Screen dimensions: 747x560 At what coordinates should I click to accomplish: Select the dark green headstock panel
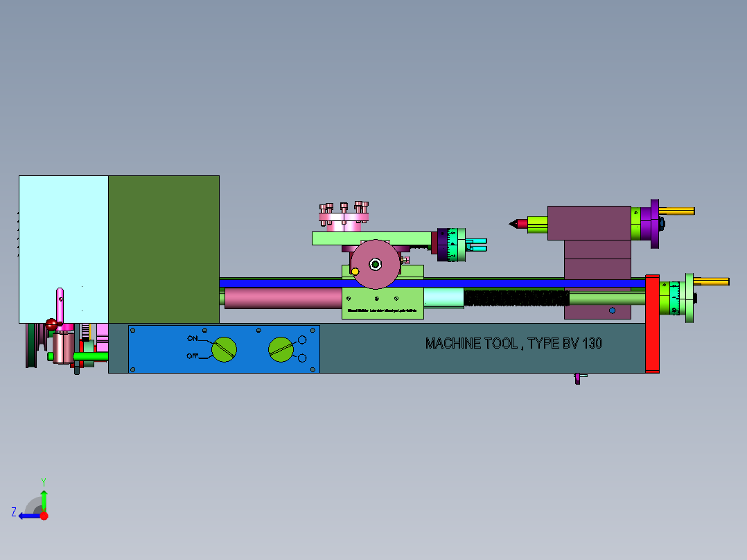pos(164,250)
